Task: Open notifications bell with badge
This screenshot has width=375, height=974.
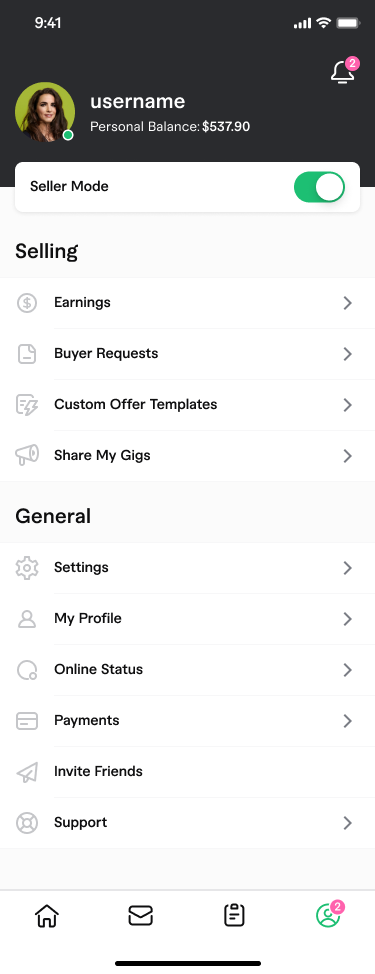Action: (344, 71)
